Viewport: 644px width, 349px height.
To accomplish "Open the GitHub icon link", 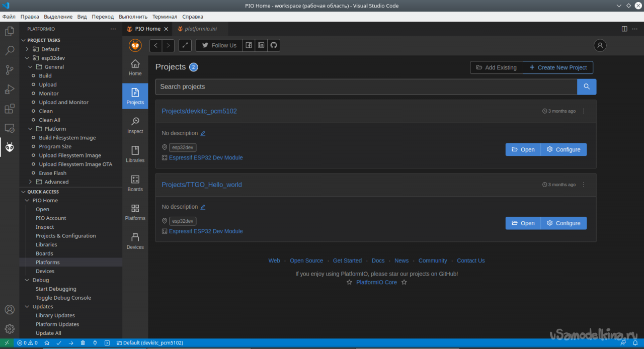I will pos(274,45).
